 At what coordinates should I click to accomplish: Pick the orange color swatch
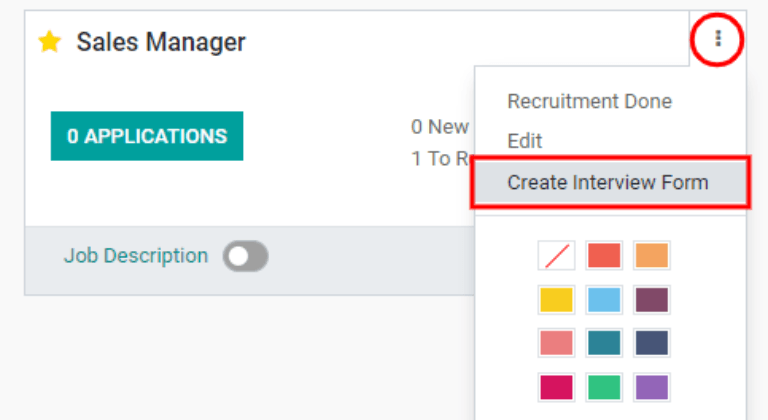click(651, 255)
